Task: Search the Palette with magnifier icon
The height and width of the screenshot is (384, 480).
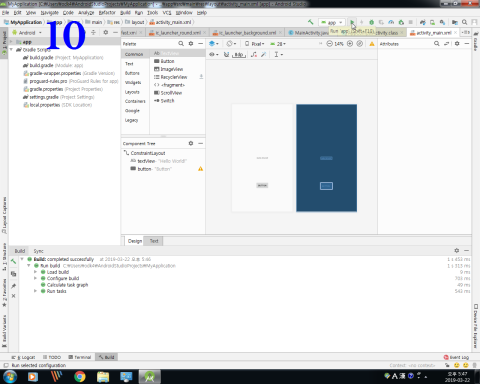Action: [x=181, y=44]
